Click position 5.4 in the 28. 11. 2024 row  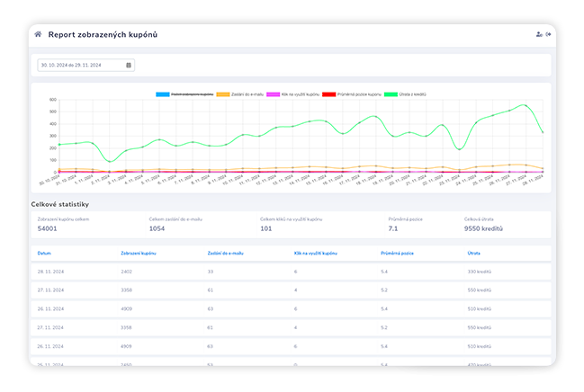pyautogui.click(x=384, y=272)
